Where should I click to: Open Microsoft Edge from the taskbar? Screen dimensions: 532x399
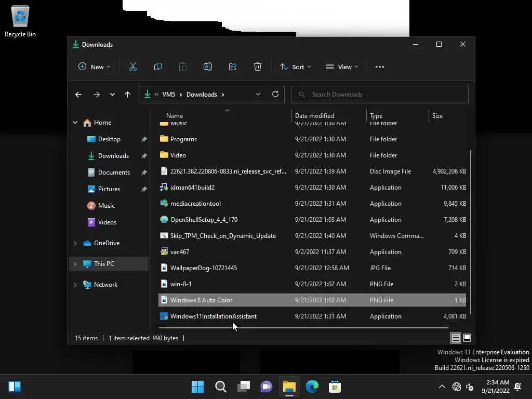[x=312, y=387]
